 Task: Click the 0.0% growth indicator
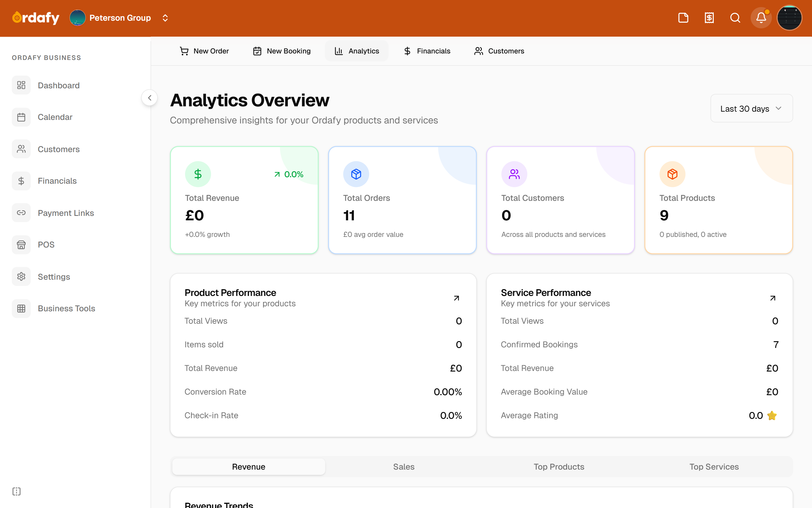click(x=289, y=174)
